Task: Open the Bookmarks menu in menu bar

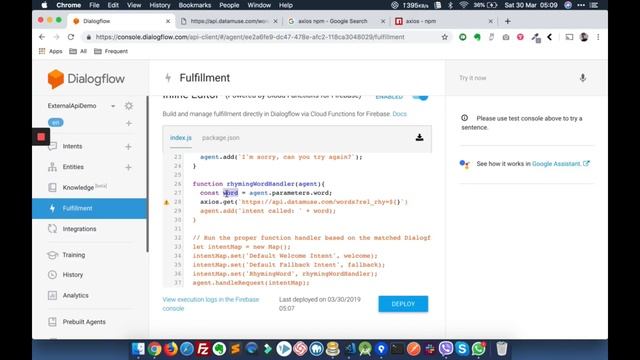Action: click(195, 5)
